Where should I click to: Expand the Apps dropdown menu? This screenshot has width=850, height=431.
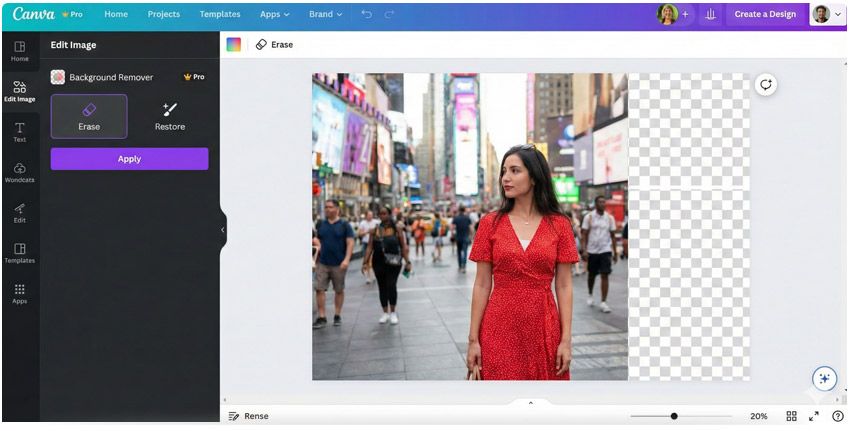[274, 15]
